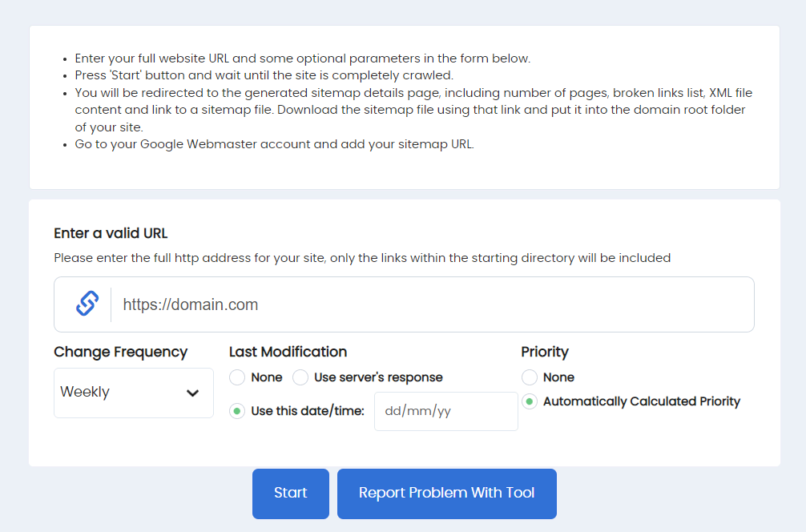Click the Last Modification heading
This screenshot has width=806, height=532.
[288, 352]
